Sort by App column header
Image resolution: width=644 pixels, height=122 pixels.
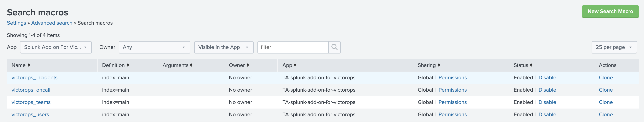[289, 65]
